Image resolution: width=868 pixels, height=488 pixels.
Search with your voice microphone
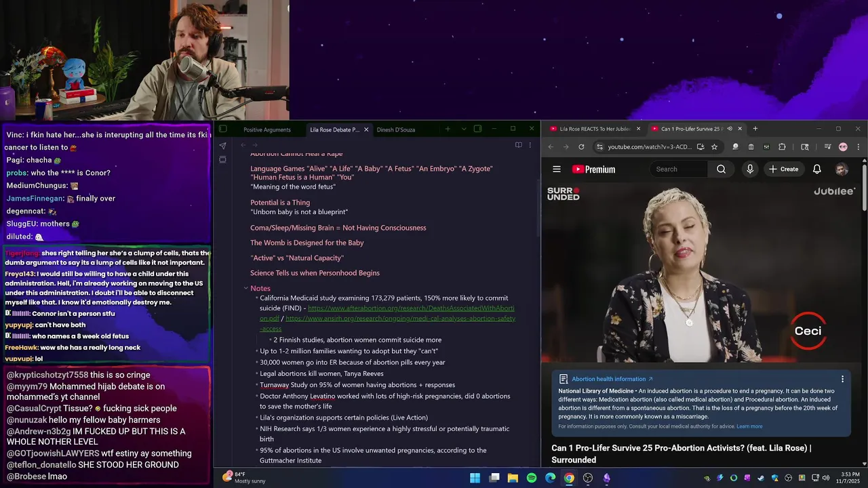pyautogui.click(x=750, y=169)
